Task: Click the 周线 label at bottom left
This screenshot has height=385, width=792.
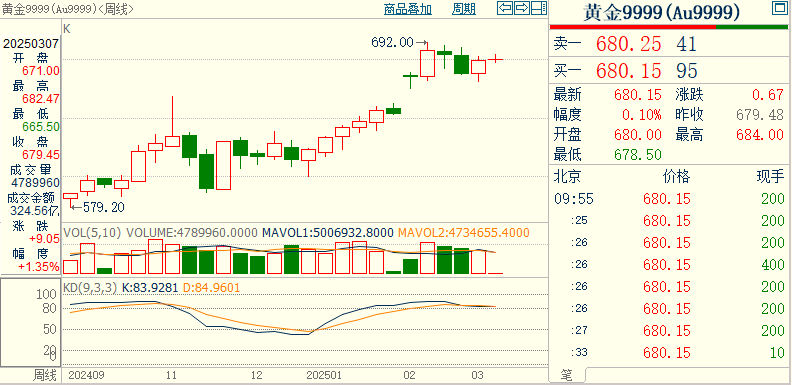Action: point(44,375)
